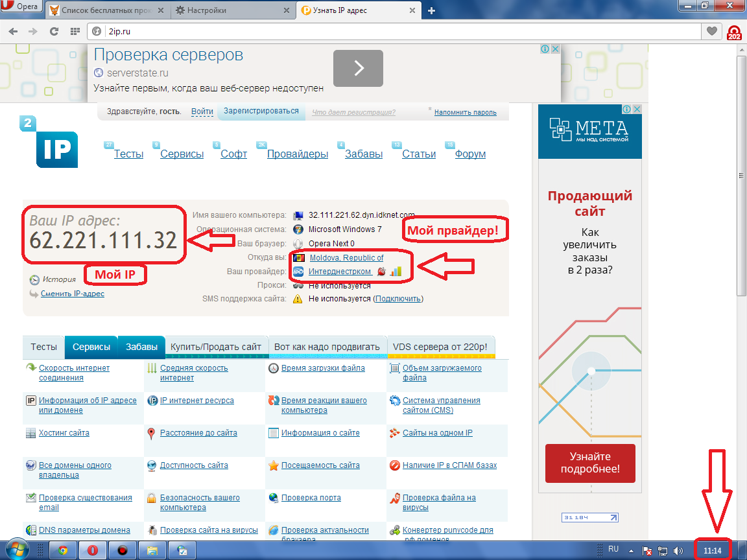Select the Тесты tab above service list
747x560 pixels.
[x=44, y=347]
